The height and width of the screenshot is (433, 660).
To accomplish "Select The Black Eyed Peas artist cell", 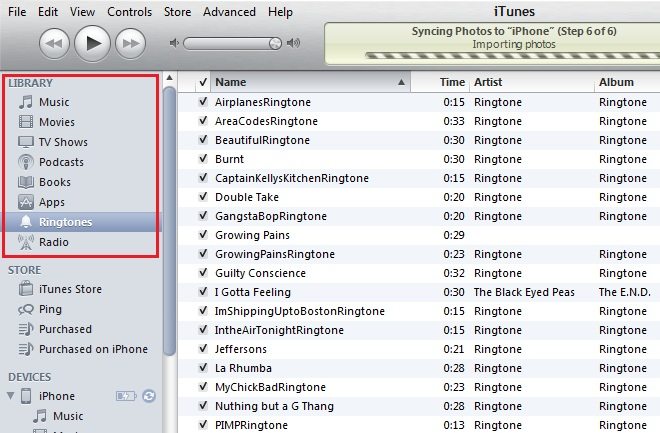I will tap(524, 292).
